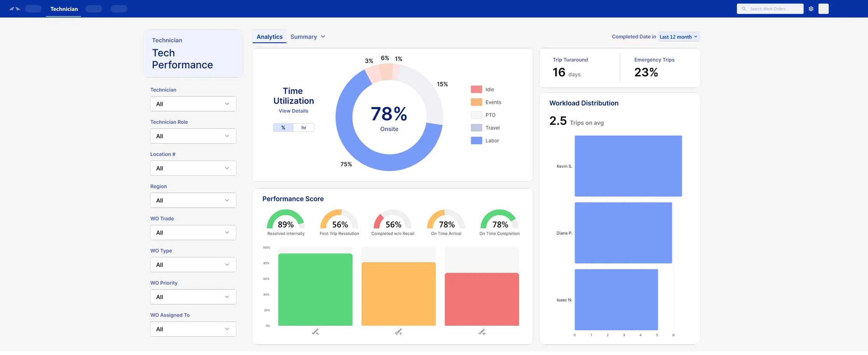
Task: Open the user avatar square in the top bar
Action: click(823, 9)
